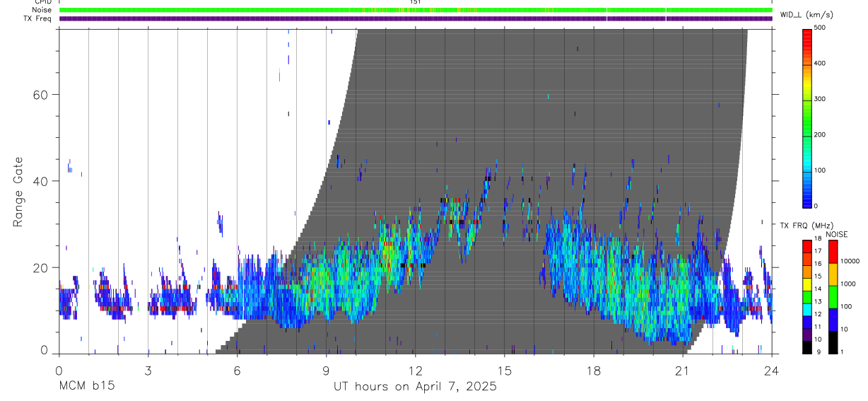This screenshot has height=401, width=868.
Task: Click the TX Freq row label
Action: tap(37, 18)
